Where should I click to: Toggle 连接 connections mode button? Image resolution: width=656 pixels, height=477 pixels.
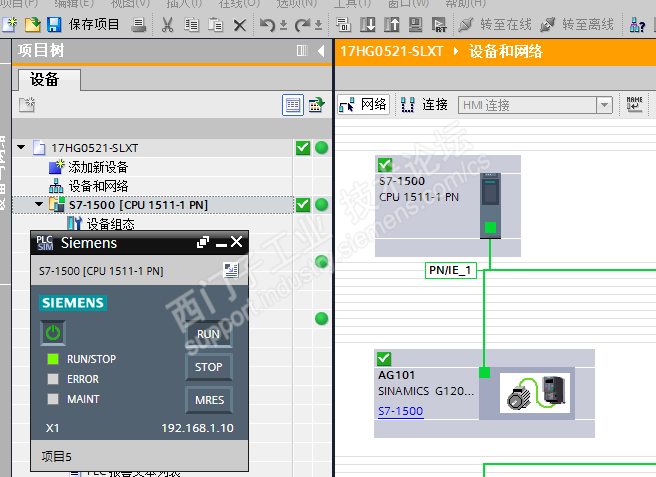[424, 105]
